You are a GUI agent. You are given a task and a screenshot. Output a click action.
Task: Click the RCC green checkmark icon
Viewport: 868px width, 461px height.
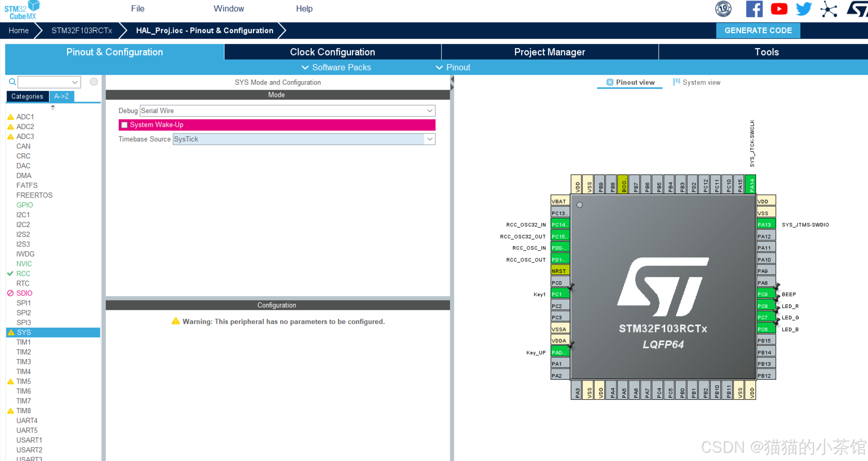(x=10, y=274)
